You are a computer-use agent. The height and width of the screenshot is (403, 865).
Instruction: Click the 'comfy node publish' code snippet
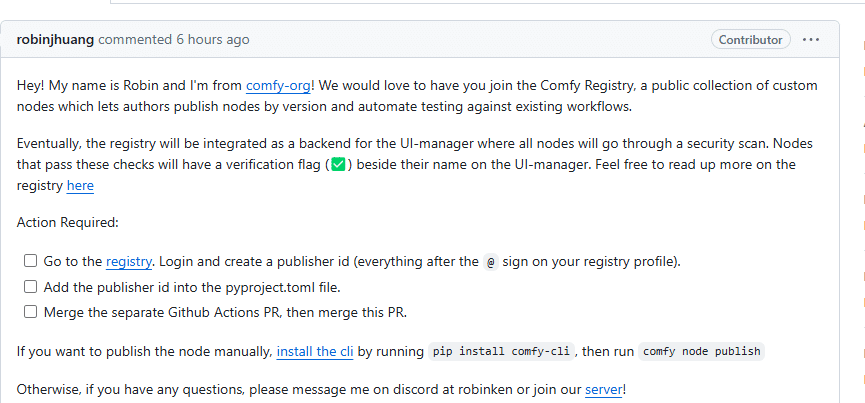coord(702,351)
